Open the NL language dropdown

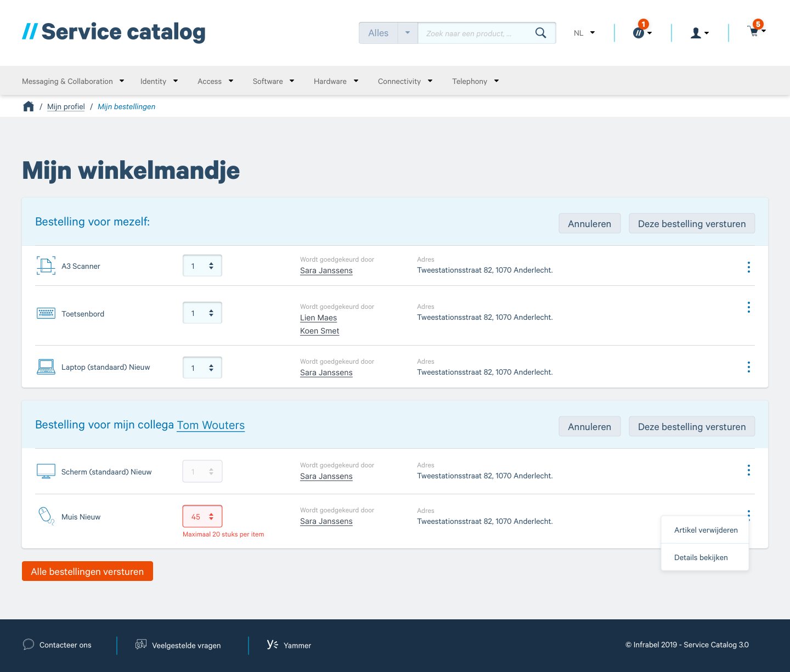[584, 33]
